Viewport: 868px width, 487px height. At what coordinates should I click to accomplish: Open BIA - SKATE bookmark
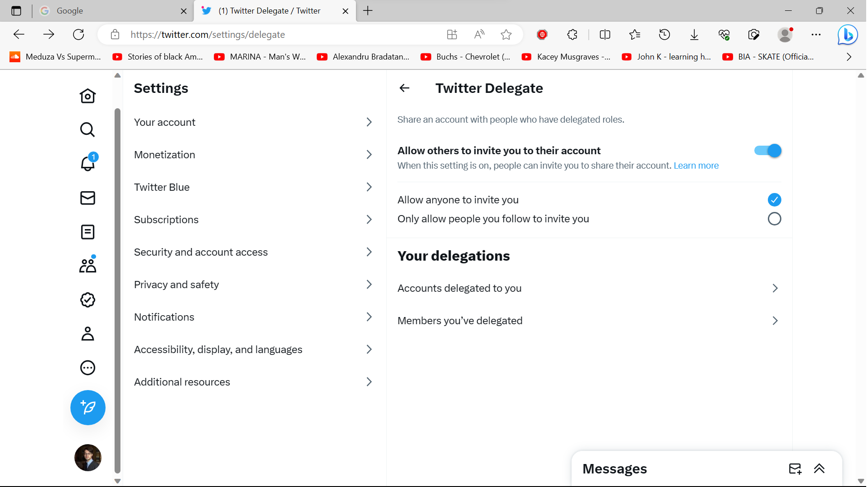[x=768, y=57]
